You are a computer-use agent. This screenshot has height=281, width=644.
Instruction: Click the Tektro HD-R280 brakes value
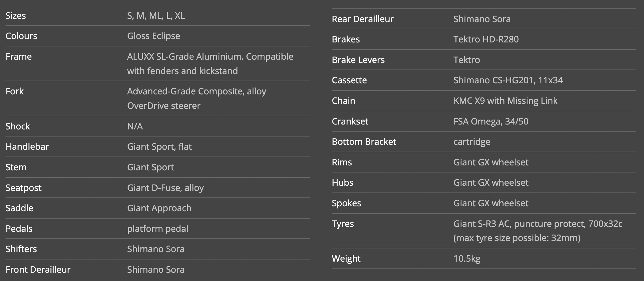[486, 39]
